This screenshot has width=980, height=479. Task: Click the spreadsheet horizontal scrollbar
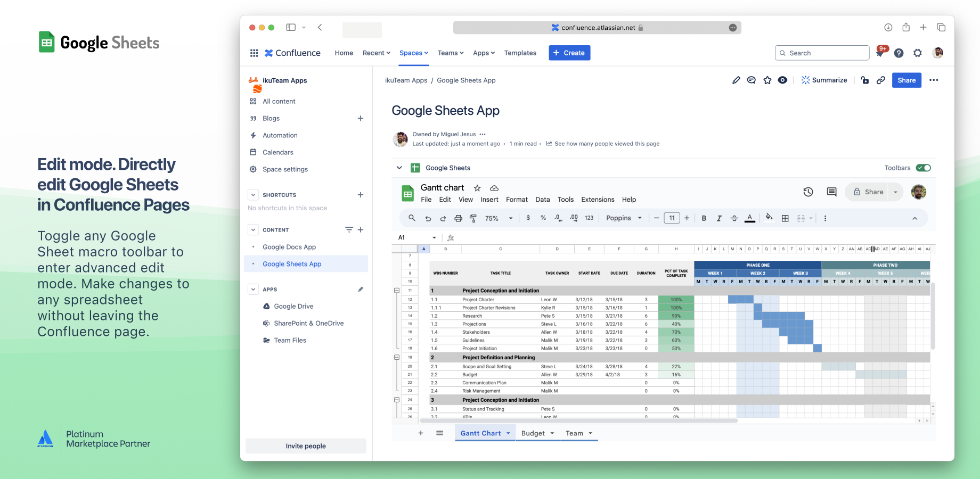pos(578,420)
